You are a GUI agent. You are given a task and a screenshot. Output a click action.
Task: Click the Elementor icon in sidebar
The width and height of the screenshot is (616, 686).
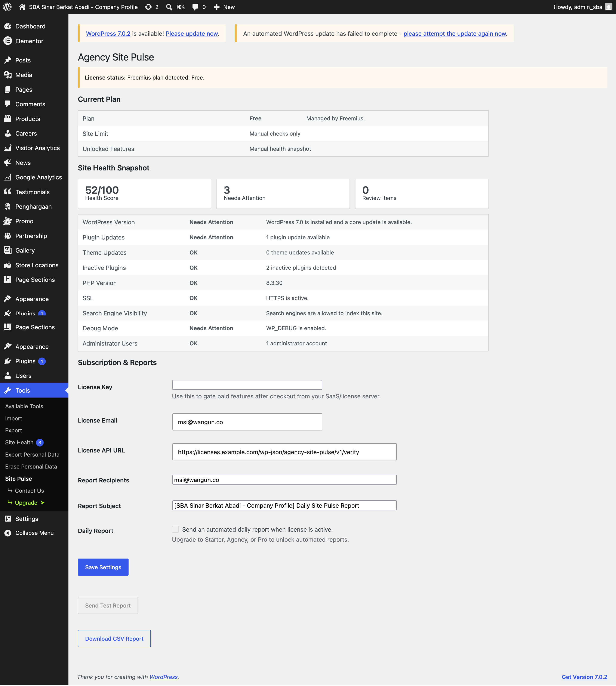7,41
